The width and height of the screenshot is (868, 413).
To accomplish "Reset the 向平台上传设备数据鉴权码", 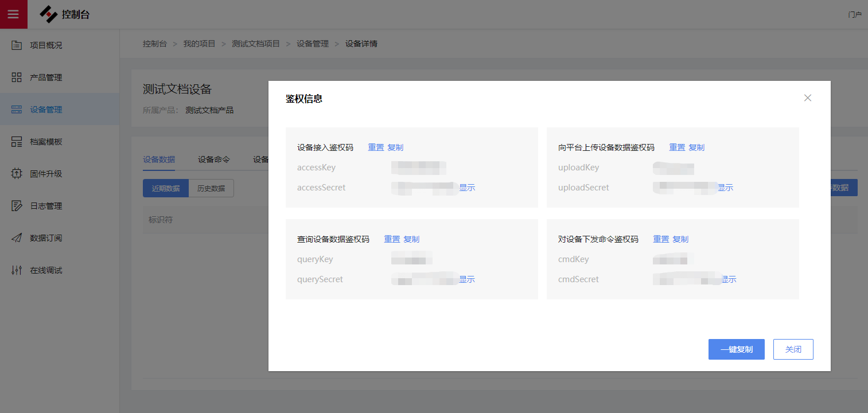I will (x=677, y=147).
